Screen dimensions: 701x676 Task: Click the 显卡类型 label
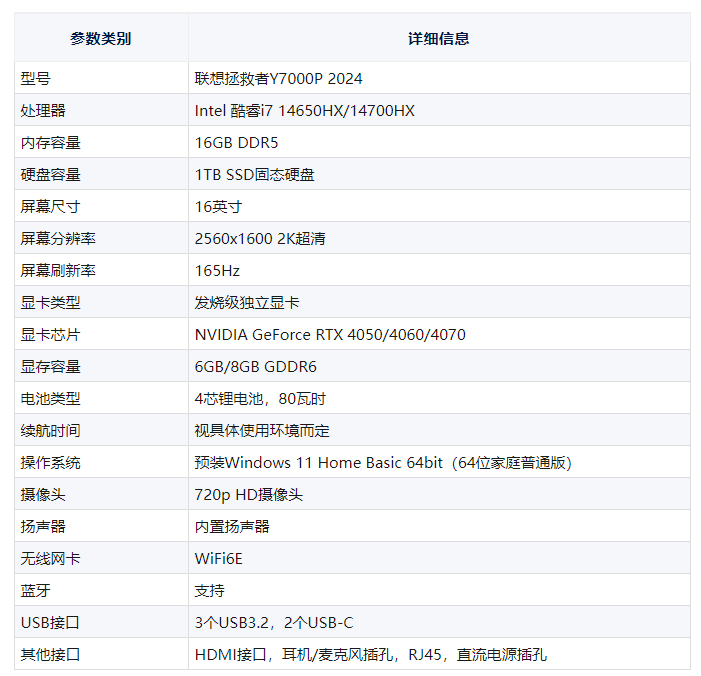tap(51, 303)
